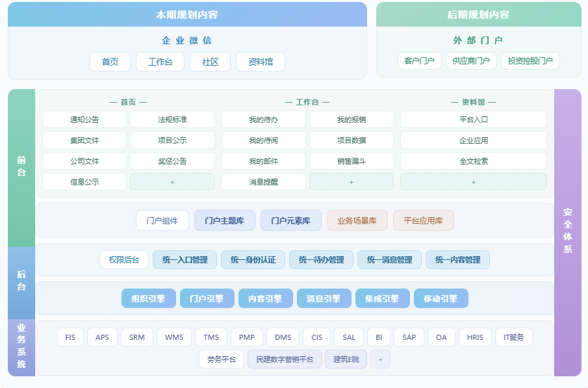
Task: Click the 移动引擎 button
Action: (x=441, y=298)
